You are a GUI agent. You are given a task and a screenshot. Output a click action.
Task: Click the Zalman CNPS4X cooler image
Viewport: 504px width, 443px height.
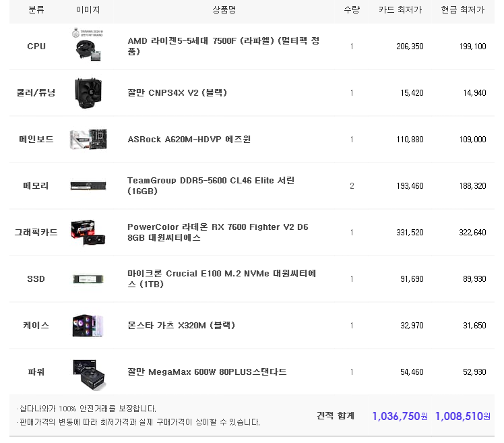(88, 93)
